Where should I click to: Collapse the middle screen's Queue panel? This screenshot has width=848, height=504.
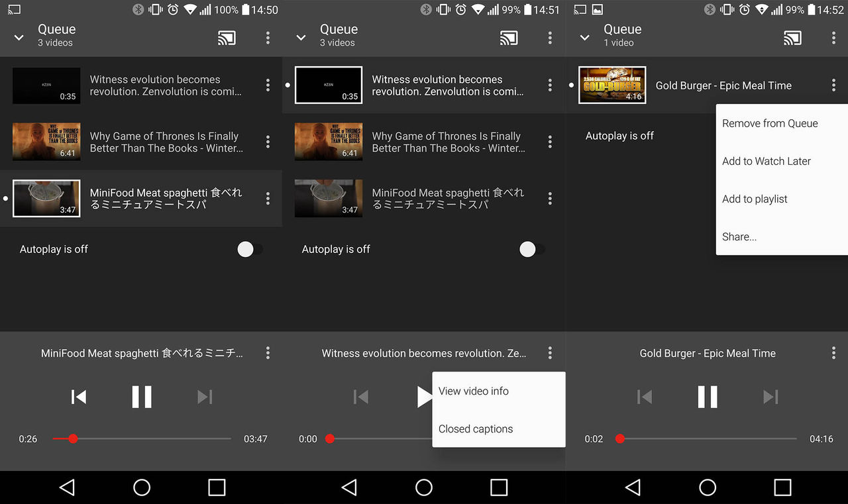click(x=300, y=38)
